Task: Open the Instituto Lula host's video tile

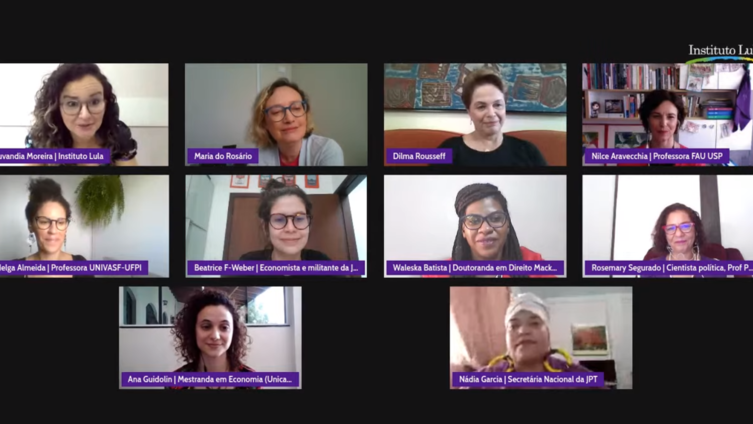Action: click(84, 115)
